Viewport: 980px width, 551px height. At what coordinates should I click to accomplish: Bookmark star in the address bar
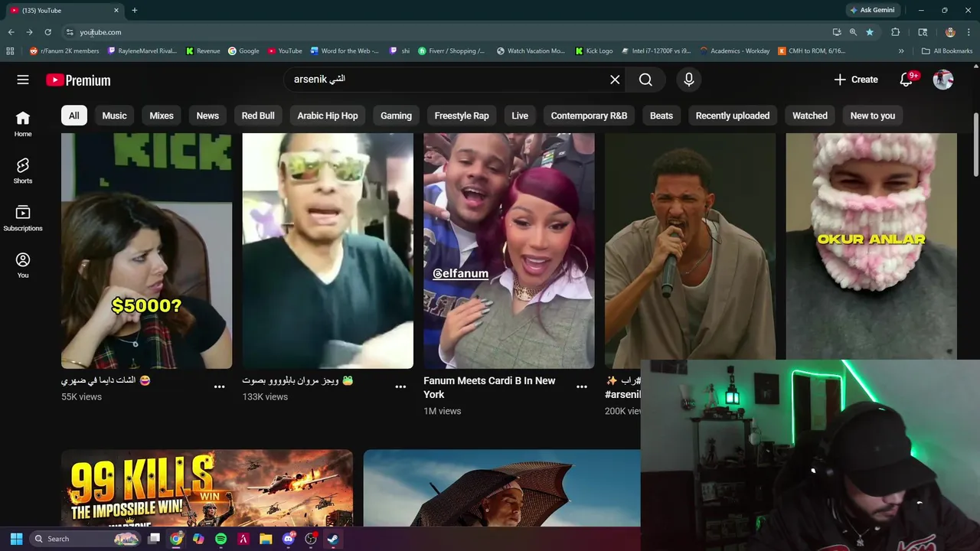[870, 32]
